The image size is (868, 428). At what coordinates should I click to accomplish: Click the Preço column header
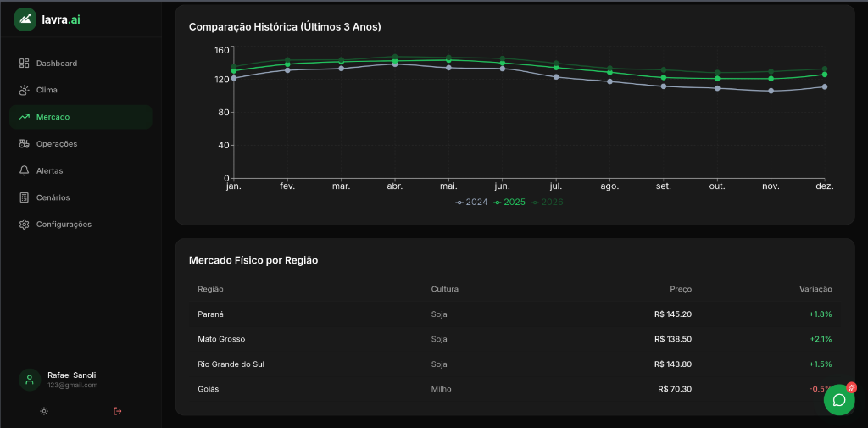click(681, 289)
